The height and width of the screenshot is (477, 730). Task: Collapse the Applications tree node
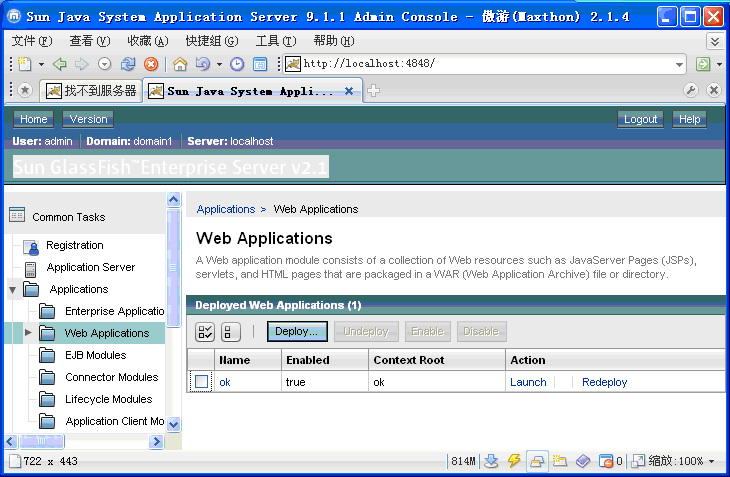click(13, 290)
